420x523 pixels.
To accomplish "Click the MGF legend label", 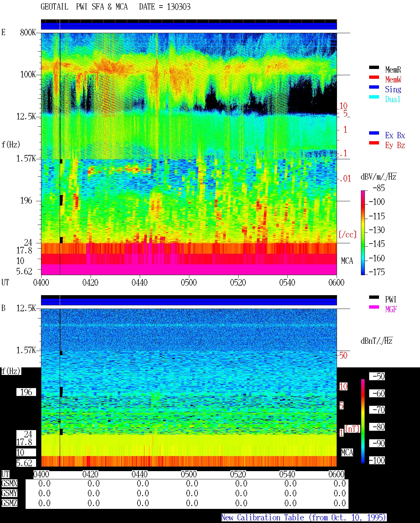I will [391, 309].
